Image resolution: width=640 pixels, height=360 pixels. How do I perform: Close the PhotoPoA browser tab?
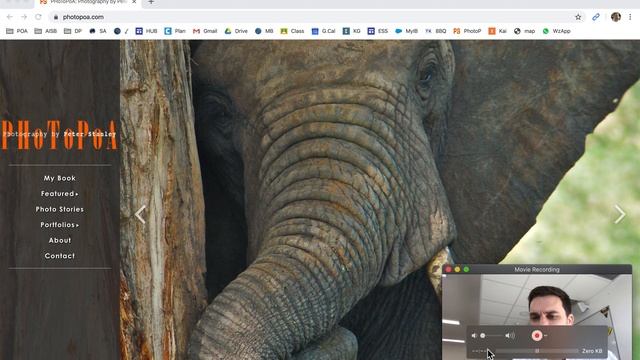(x=134, y=2)
